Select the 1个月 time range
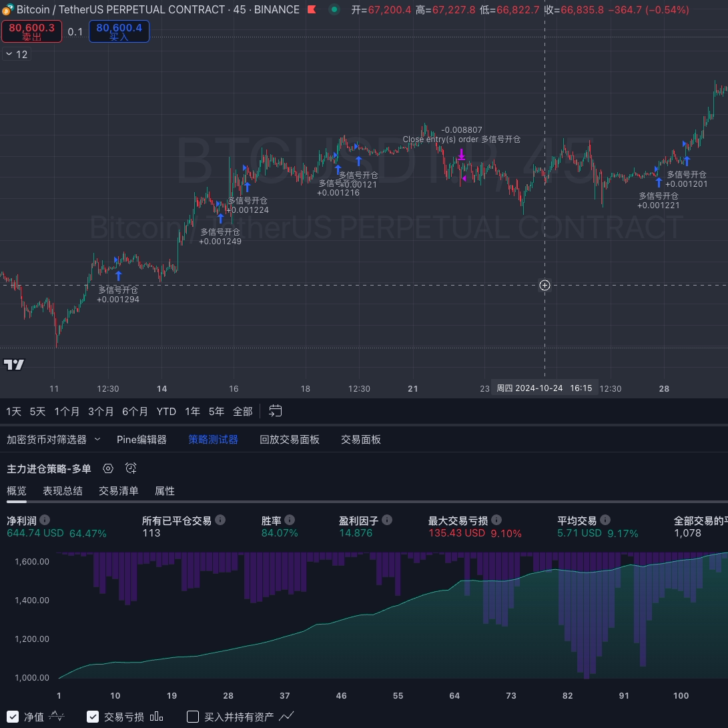 [67, 411]
